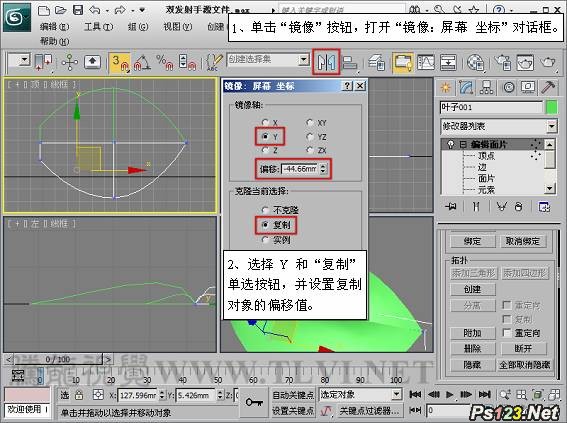Open the Motion panel tab

tap(508, 87)
